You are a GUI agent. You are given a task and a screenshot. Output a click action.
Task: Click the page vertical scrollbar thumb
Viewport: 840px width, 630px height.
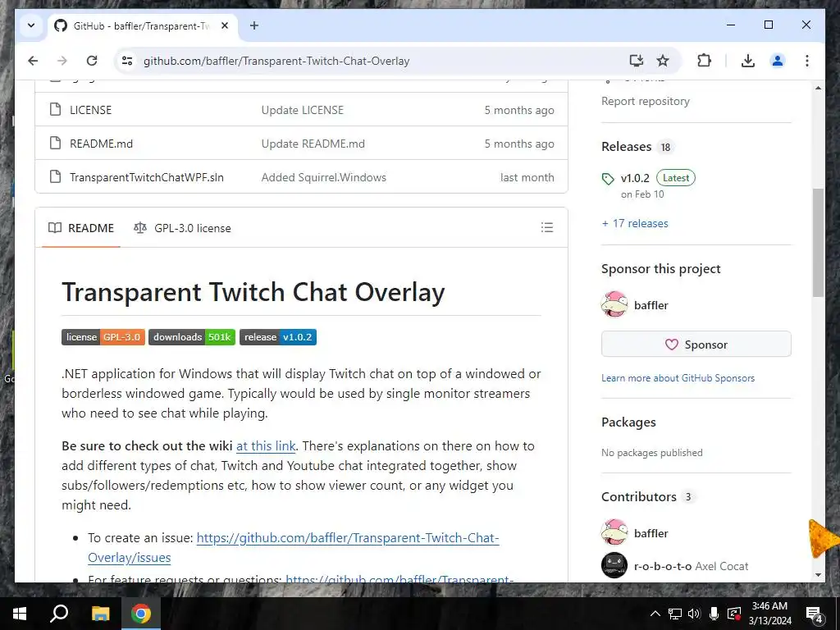click(x=818, y=242)
